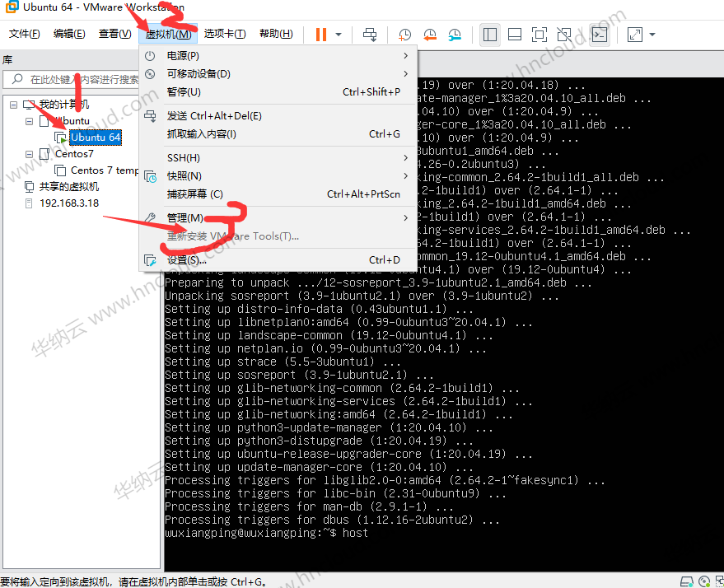Open the 编辑(E) menu
Viewport: 724px width, 588px height.
(69, 34)
